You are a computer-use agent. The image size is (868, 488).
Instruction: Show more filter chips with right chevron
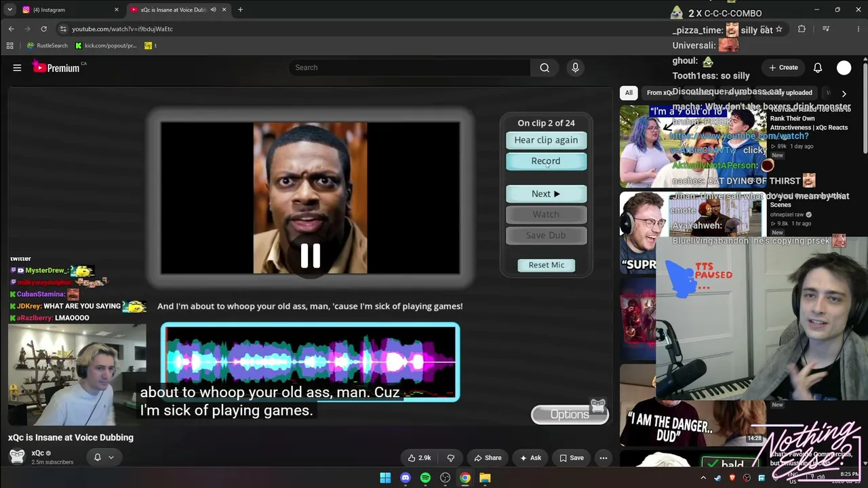tap(844, 94)
